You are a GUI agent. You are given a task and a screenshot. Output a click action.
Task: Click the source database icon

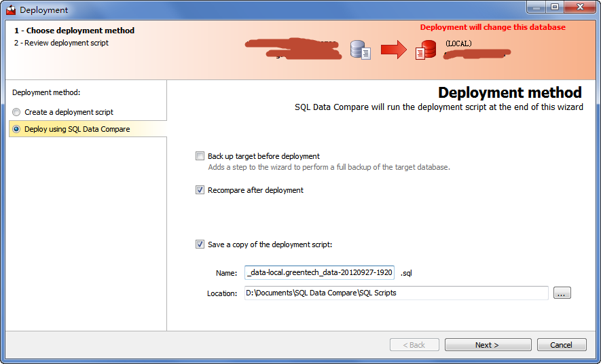(361, 50)
